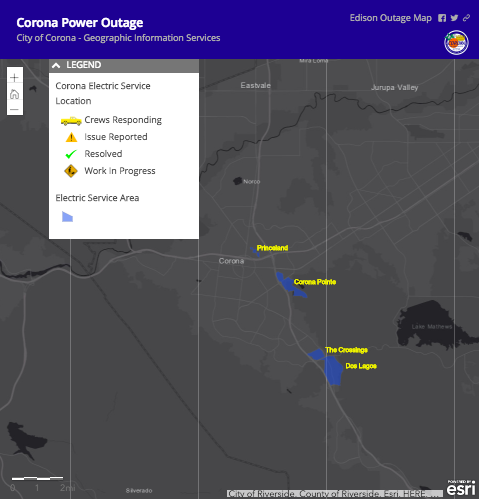Share map on Twitter

click(x=454, y=18)
